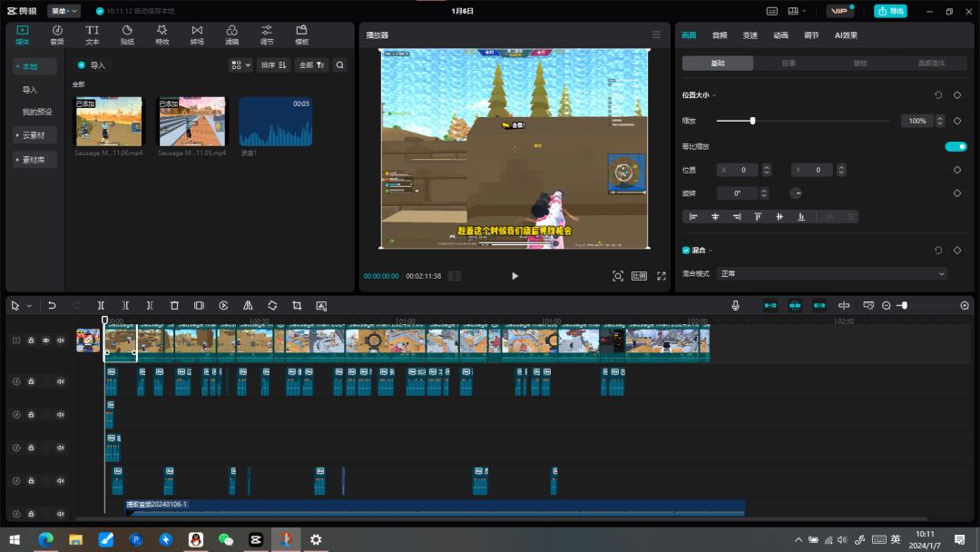Click the 缩放 scale slider handle
This screenshot has height=552, width=980.
[x=752, y=121]
